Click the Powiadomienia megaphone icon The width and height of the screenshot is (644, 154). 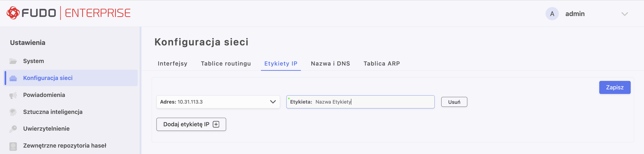point(13,95)
